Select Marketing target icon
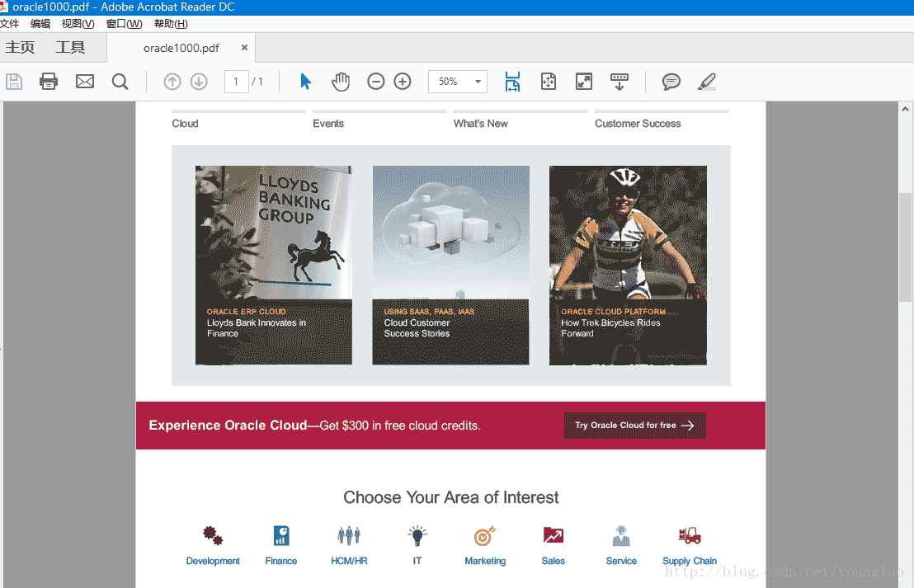The height and width of the screenshot is (588, 914). pyautogui.click(x=485, y=535)
